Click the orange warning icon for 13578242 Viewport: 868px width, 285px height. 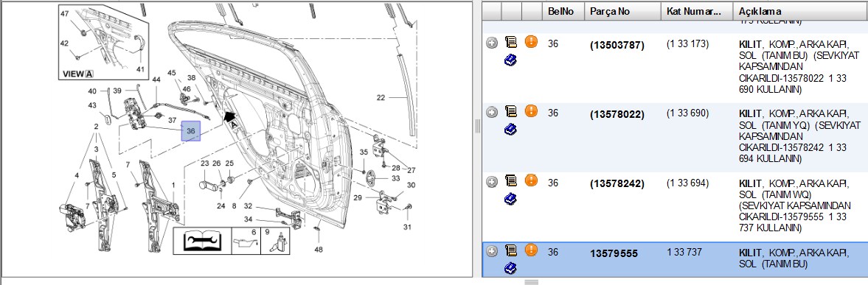[x=532, y=180]
